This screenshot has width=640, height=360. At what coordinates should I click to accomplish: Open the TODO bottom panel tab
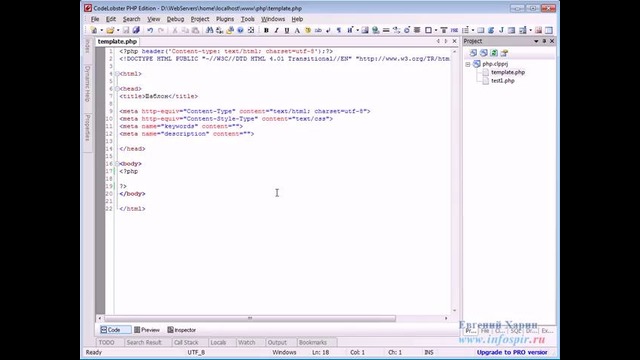click(107, 342)
